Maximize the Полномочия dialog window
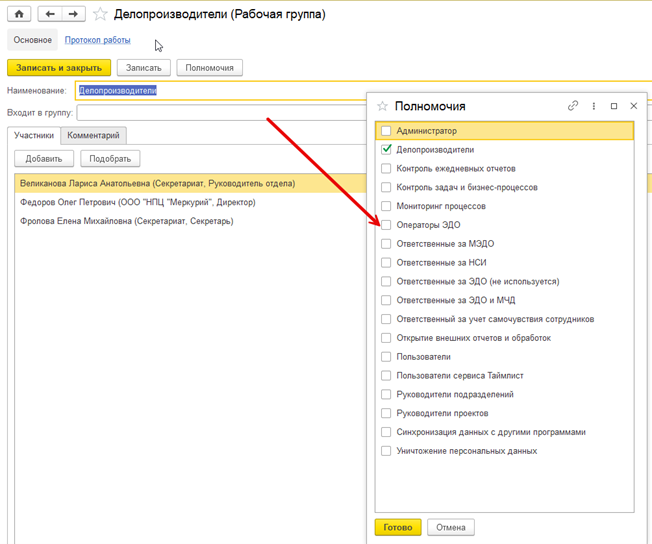Image resolution: width=652 pixels, height=544 pixels. point(614,106)
